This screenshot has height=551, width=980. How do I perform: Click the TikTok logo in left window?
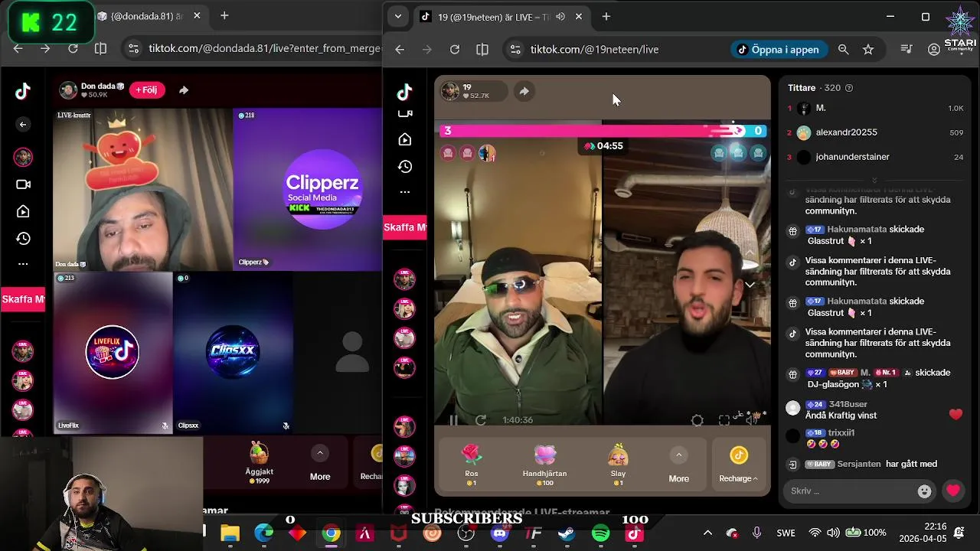point(23,92)
